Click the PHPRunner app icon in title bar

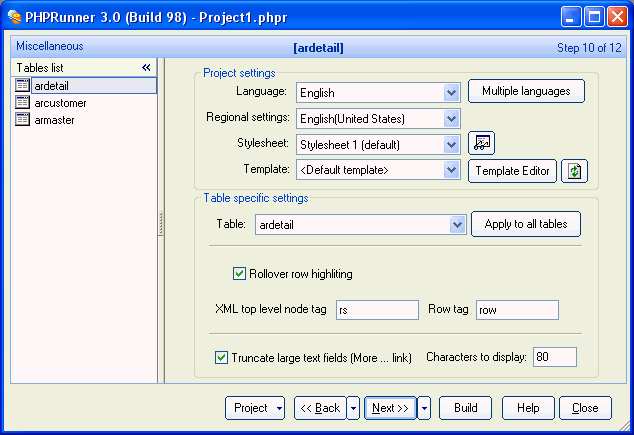tap(14, 17)
